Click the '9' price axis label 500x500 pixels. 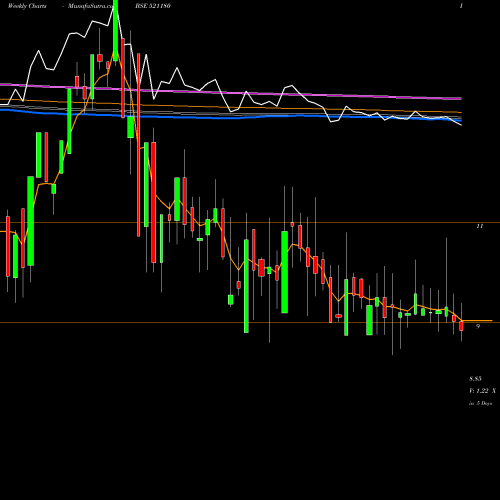(478, 326)
